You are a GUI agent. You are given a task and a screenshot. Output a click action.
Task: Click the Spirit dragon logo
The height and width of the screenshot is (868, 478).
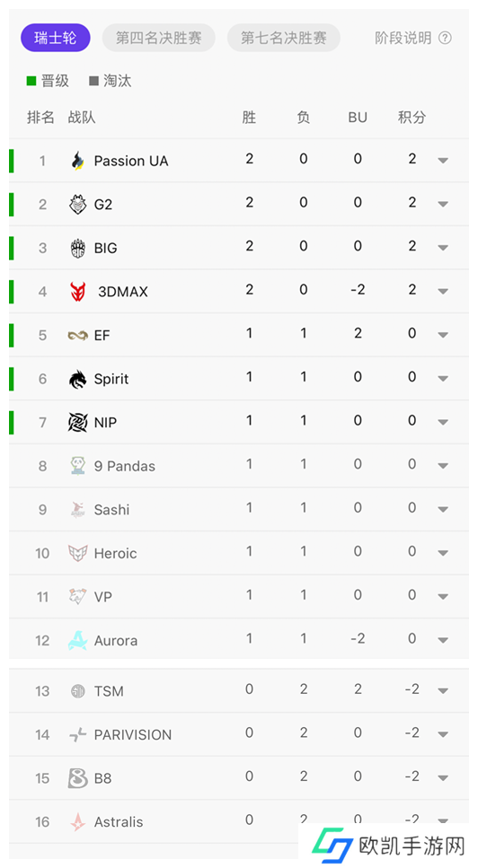pyautogui.click(x=78, y=379)
